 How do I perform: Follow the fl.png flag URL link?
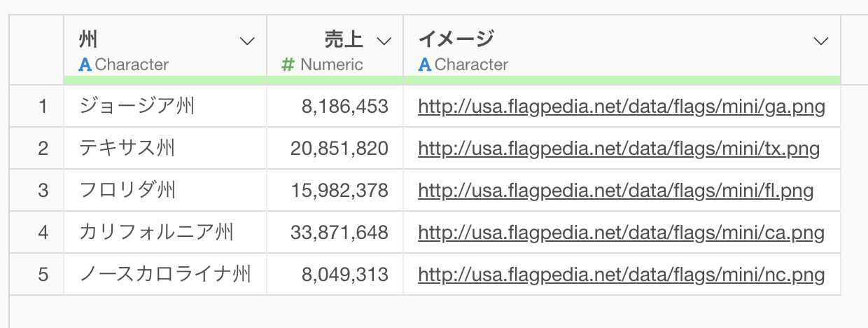(x=616, y=191)
